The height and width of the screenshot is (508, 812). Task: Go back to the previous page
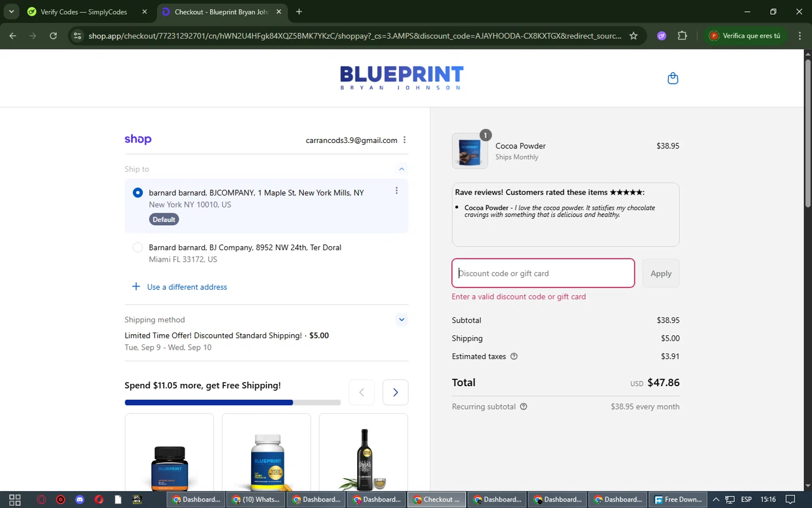tap(13, 36)
